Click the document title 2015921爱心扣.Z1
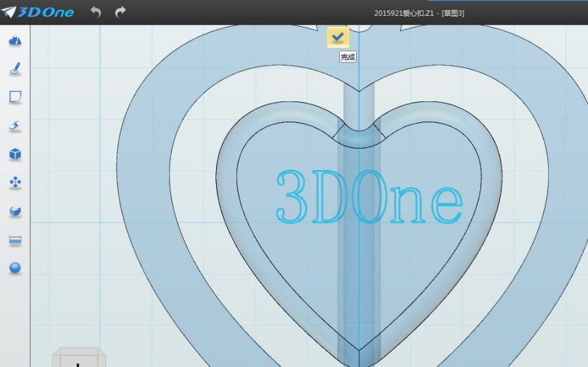Image resolution: width=588 pixels, height=367 pixels. [406, 13]
